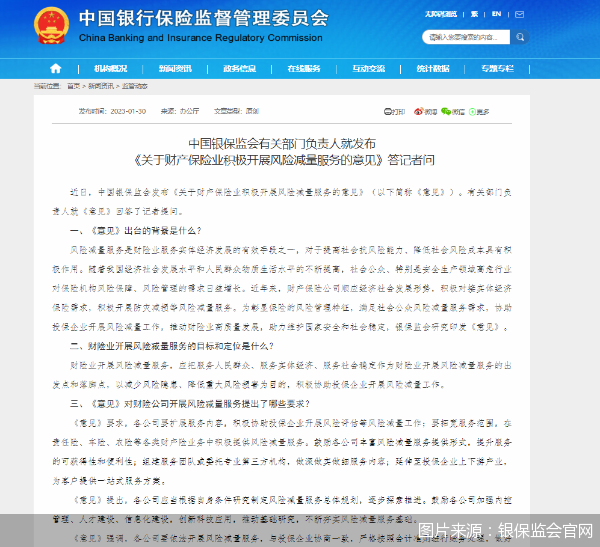Open the 统计数据 menu
Image resolution: width=600 pixels, height=547 pixels.
(433, 69)
